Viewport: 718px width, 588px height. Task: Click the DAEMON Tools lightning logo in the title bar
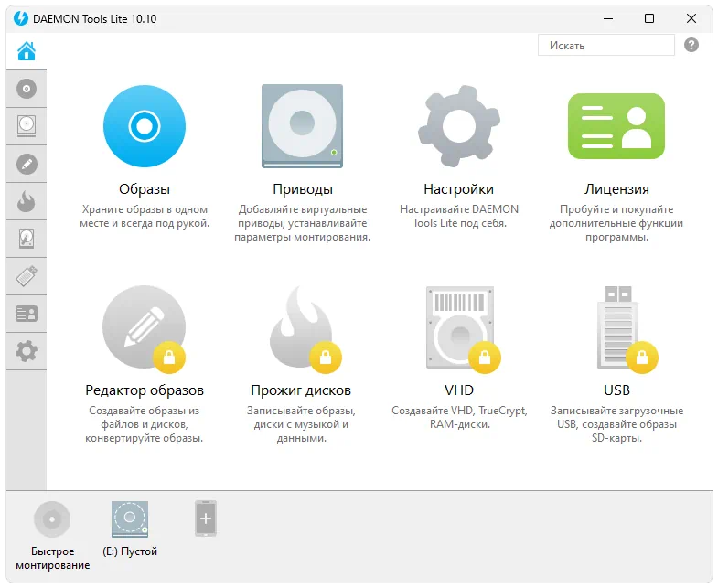coord(21,19)
